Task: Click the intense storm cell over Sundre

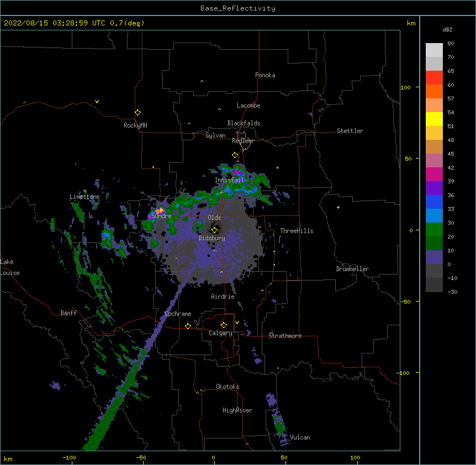Action: coord(160,210)
